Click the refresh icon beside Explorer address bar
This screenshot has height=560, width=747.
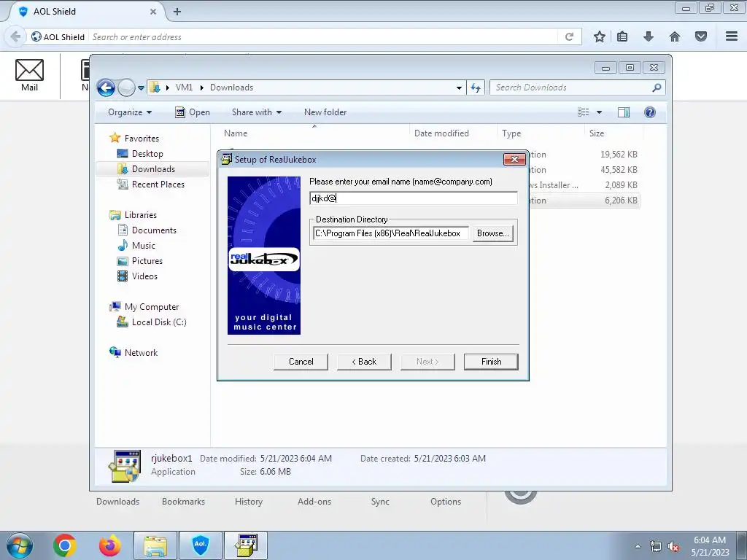[476, 87]
